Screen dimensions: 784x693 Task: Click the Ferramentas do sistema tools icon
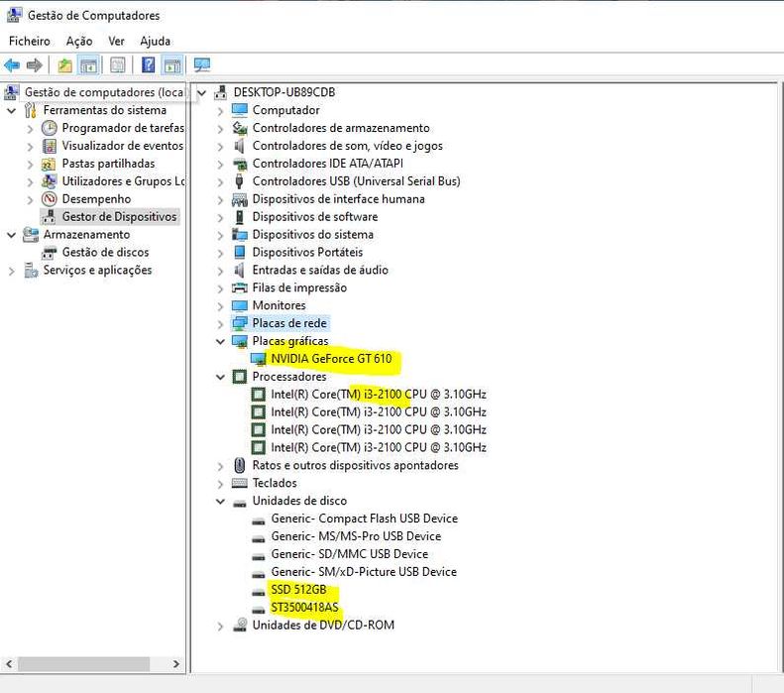[31, 110]
